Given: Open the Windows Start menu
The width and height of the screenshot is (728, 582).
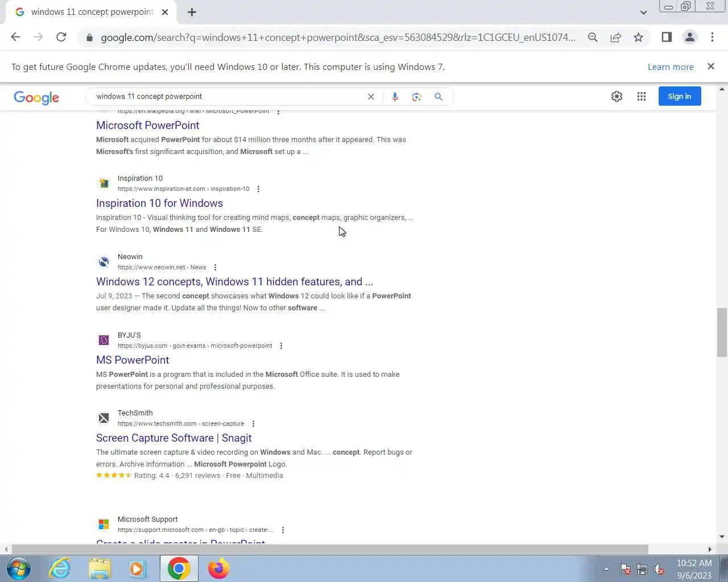Looking at the screenshot, I should coord(18,568).
